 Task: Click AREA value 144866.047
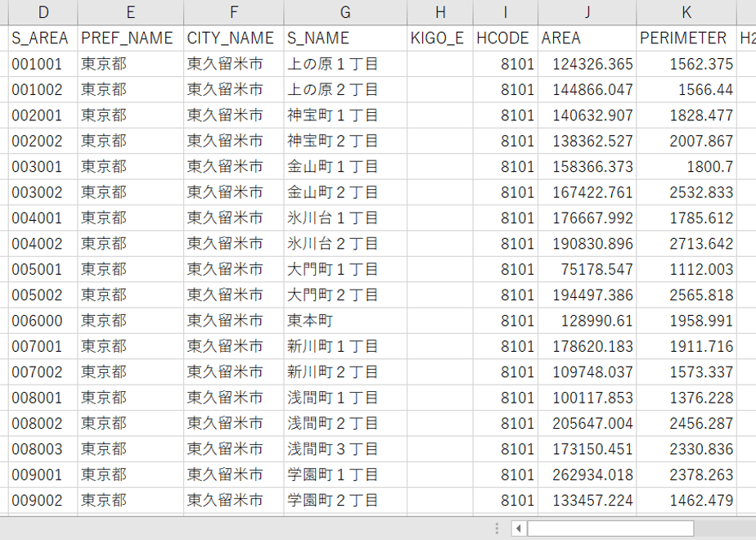587,89
